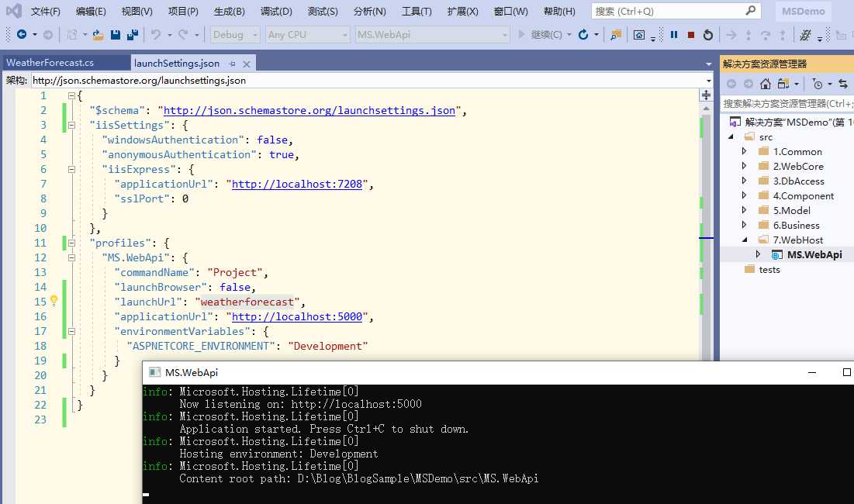Click the Open File folder icon
This screenshot has height=504, width=854.
pos(98,35)
